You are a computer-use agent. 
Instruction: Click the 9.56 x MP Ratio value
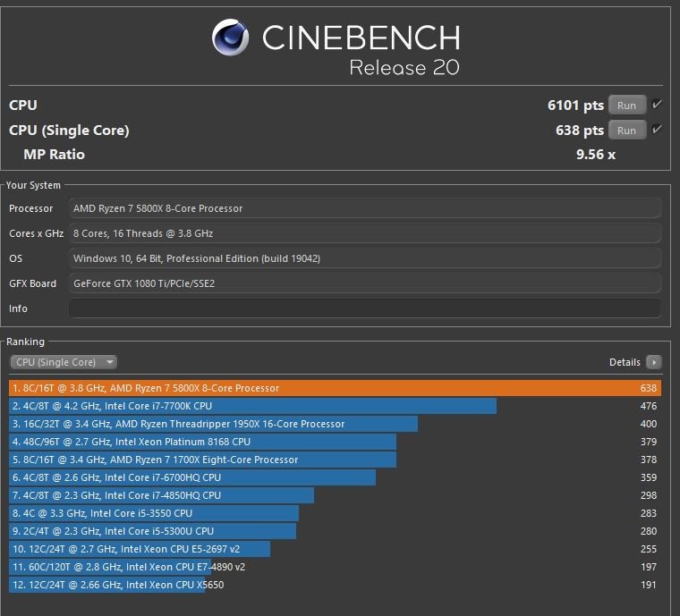[x=596, y=155]
